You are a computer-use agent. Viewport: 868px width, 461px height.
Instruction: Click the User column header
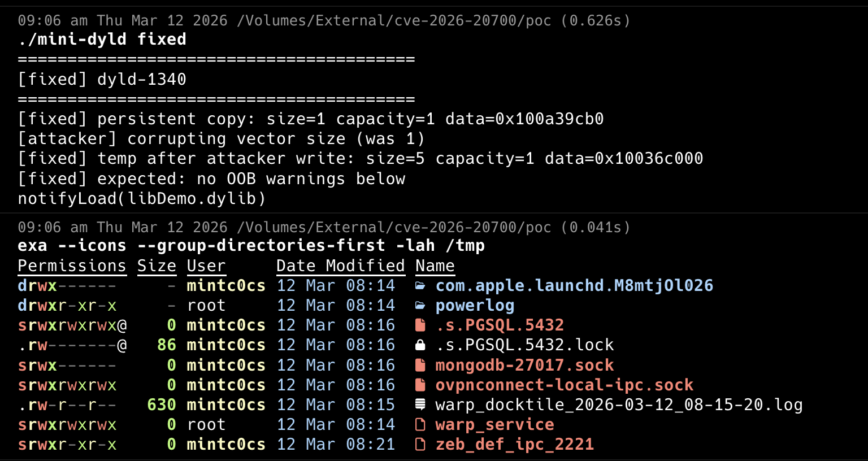206,266
